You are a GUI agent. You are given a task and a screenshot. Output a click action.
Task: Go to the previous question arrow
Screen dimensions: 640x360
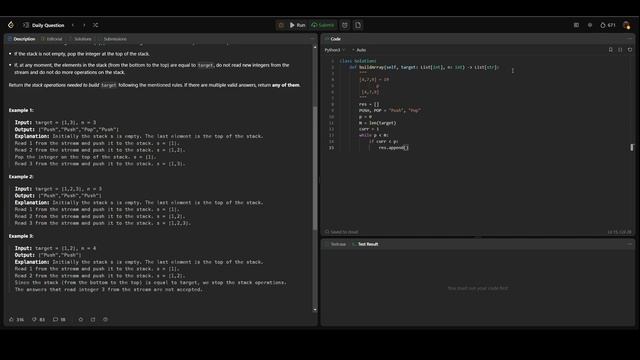coord(73,25)
